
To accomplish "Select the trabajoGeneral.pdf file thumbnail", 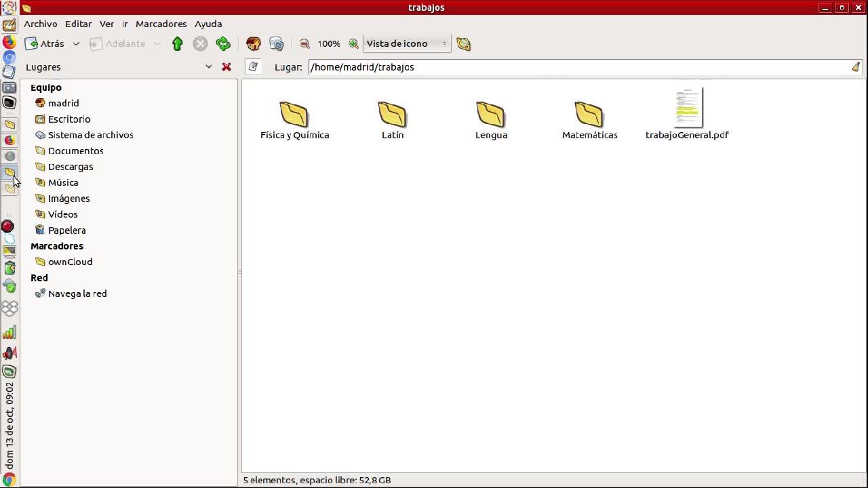I will (688, 108).
